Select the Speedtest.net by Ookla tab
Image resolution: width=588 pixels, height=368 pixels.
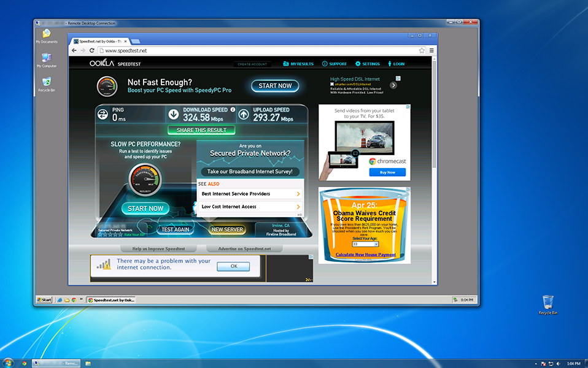(101, 41)
